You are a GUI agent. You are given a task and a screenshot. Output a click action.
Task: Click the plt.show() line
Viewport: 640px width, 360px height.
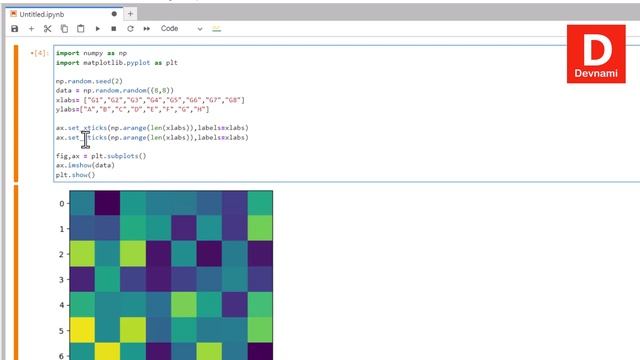click(x=76, y=175)
